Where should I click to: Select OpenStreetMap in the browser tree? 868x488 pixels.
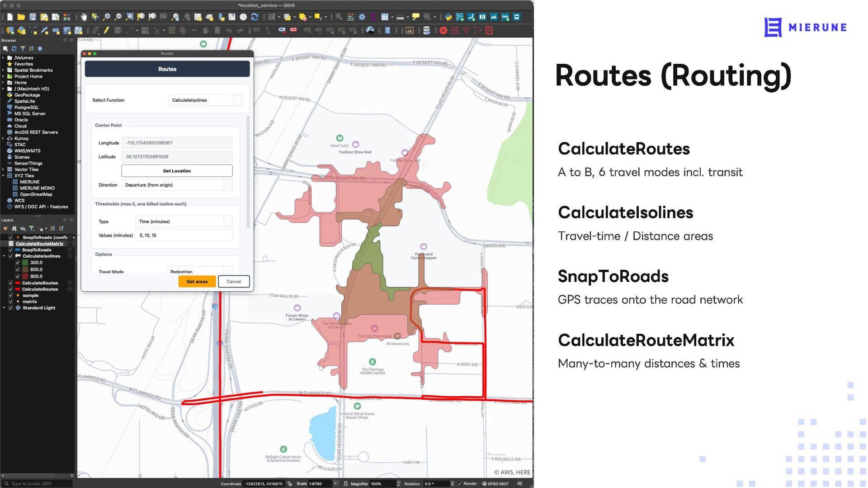coord(36,194)
